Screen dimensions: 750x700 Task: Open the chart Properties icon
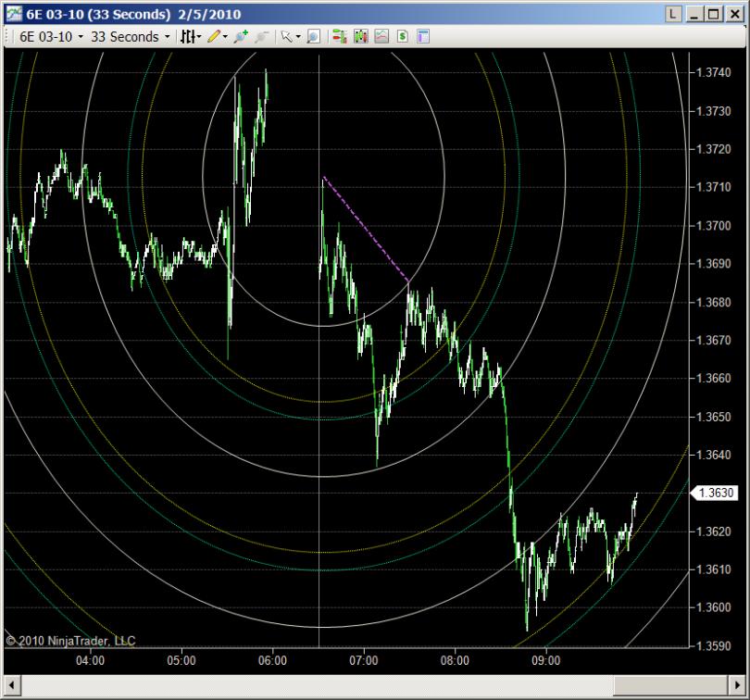tap(423, 36)
